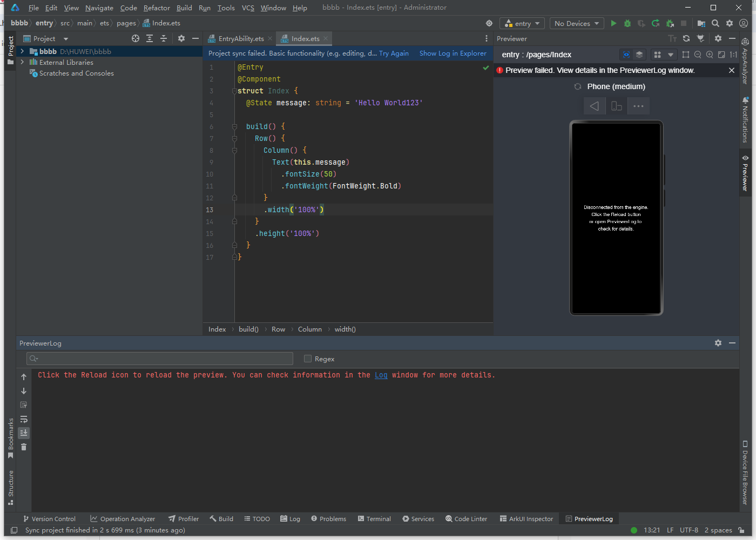Dismiss the Preview failed notification

[732, 70]
